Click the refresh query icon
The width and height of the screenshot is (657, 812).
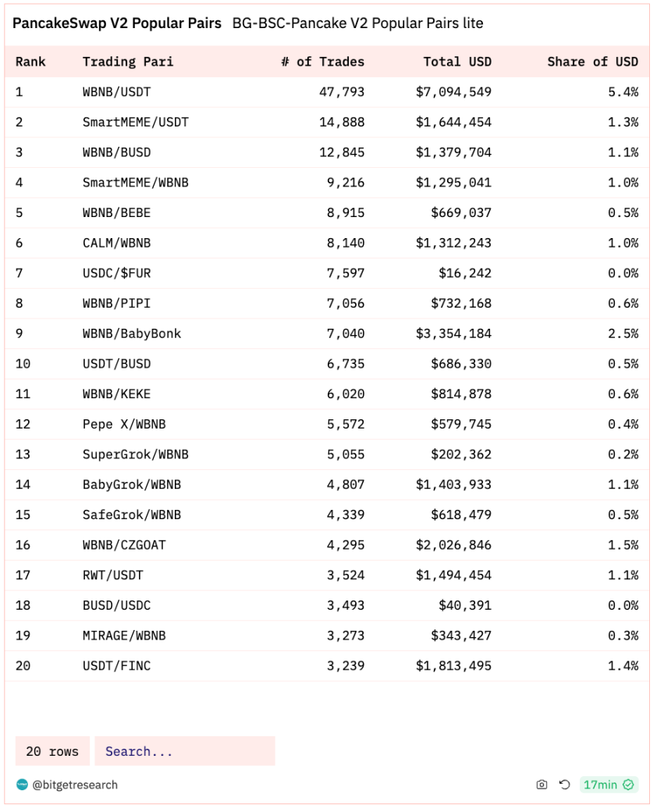565,785
